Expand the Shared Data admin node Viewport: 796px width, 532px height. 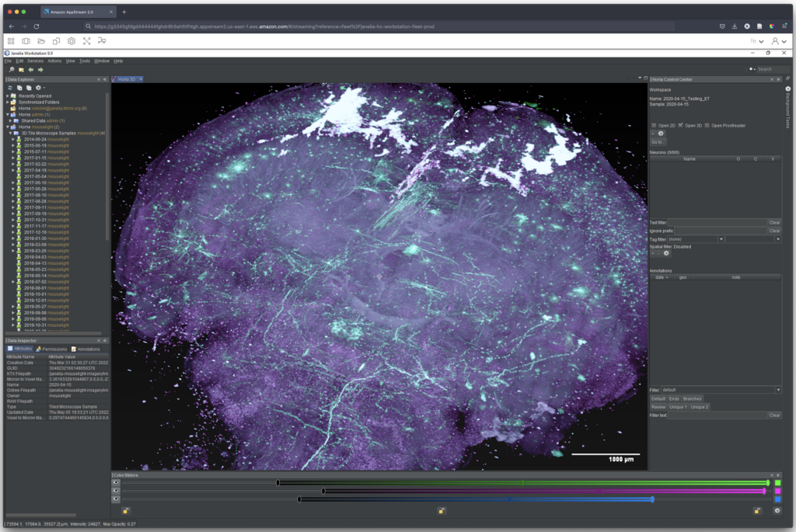pyautogui.click(x=11, y=120)
